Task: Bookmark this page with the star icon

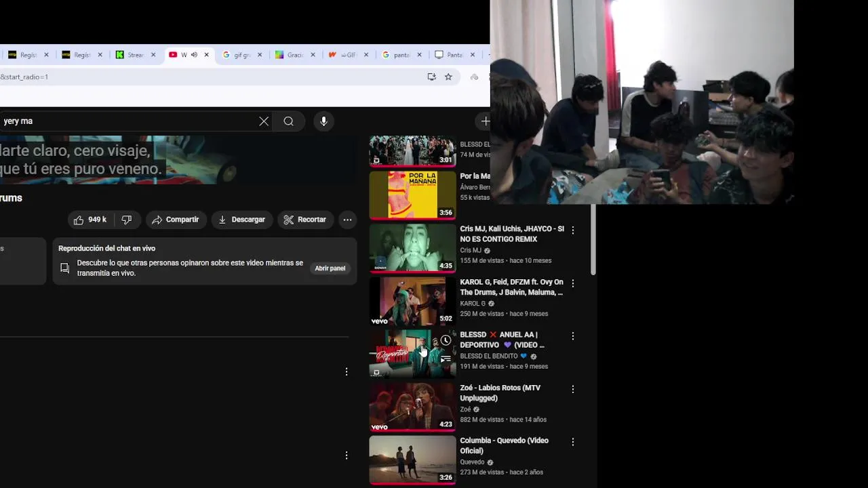Action: coord(448,77)
